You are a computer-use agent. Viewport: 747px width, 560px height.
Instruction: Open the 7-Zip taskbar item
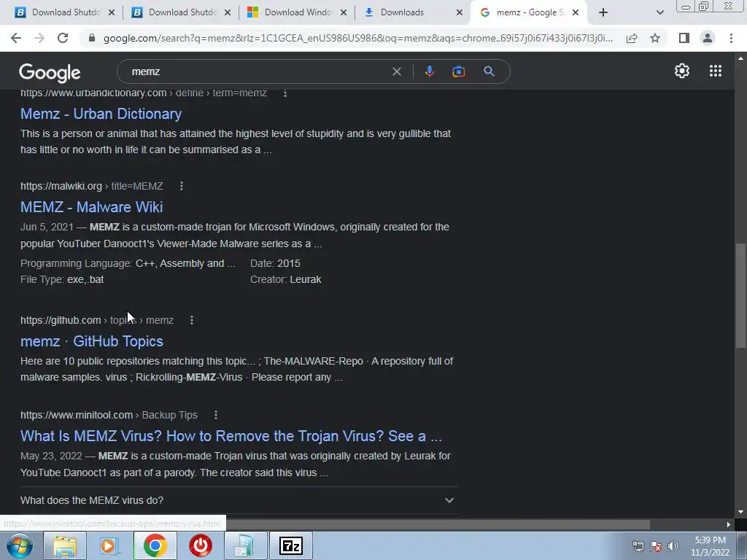point(290,545)
